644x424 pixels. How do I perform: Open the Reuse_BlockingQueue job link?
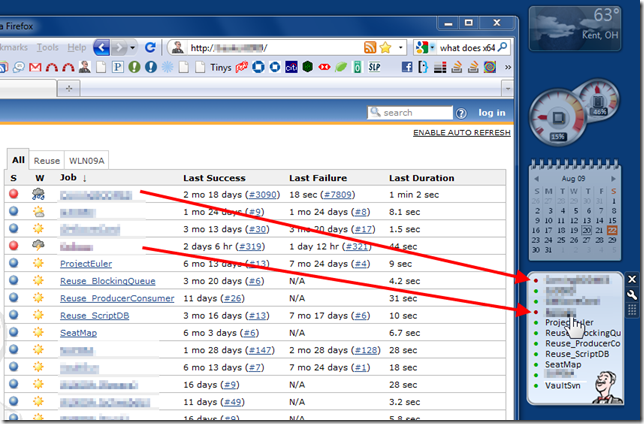point(108,281)
